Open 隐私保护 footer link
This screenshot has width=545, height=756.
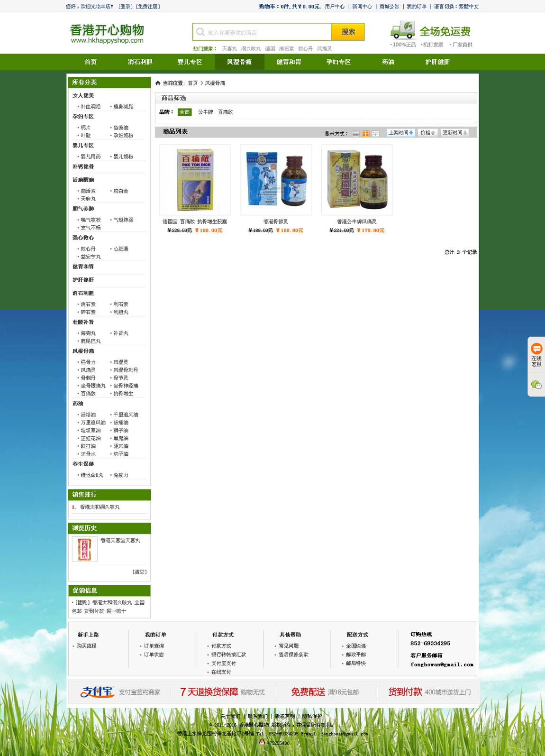(x=312, y=716)
